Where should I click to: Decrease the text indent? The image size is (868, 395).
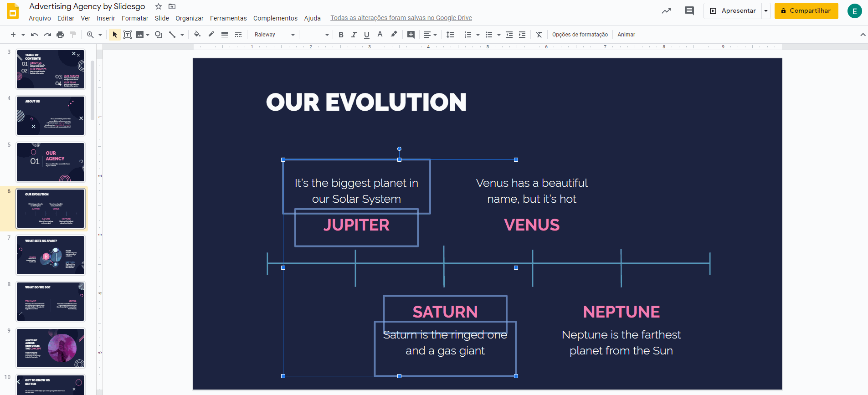coord(509,35)
